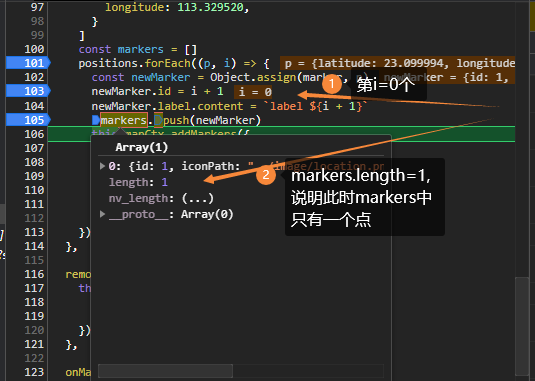535x381 pixels.
Task: Toggle the breakpoint on line 105
Action: coord(28,120)
